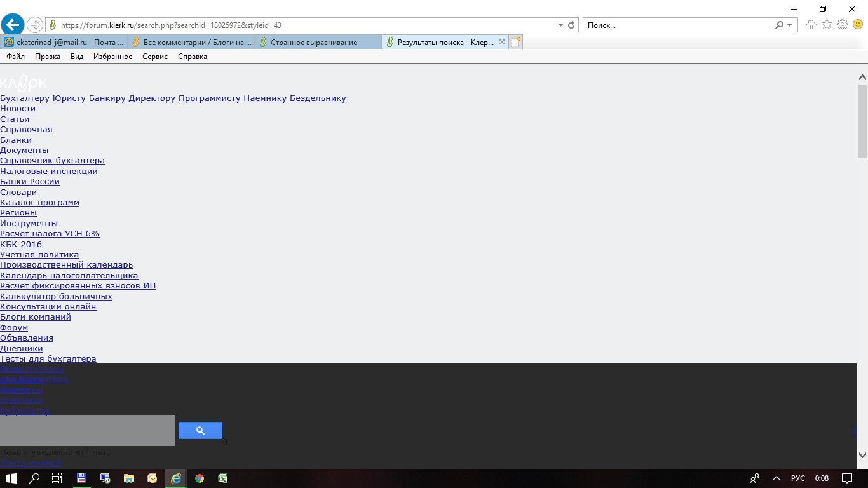Expand the address bar history dropdown

point(560,25)
